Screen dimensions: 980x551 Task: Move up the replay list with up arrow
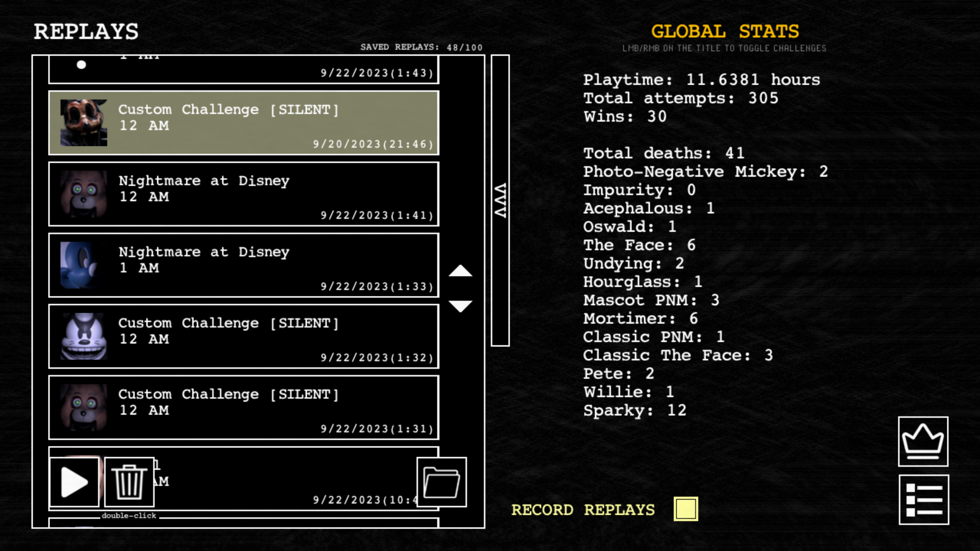[460, 271]
